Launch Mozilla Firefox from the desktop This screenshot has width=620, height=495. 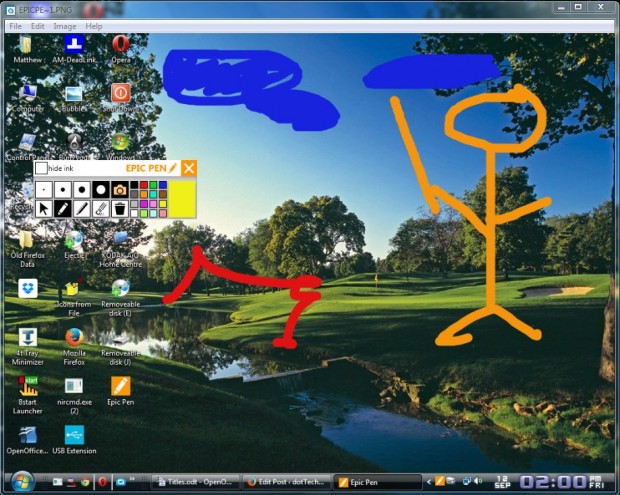[x=74, y=347]
